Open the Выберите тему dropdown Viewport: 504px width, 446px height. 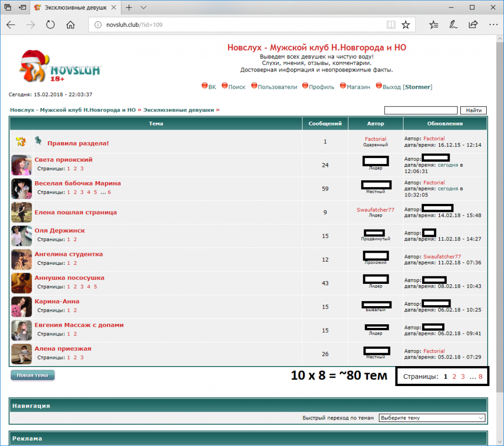[x=432, y=418]
